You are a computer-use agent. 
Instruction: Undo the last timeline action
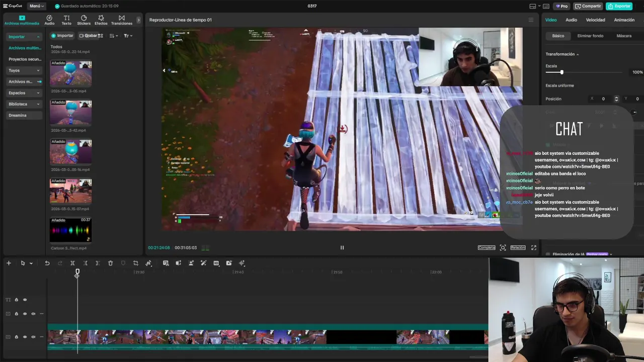47,263
